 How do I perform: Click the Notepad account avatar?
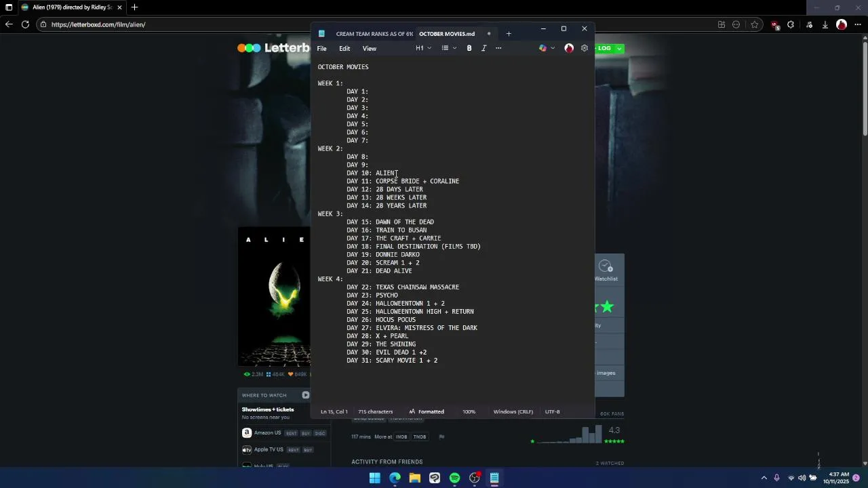(x=569, y=48)
